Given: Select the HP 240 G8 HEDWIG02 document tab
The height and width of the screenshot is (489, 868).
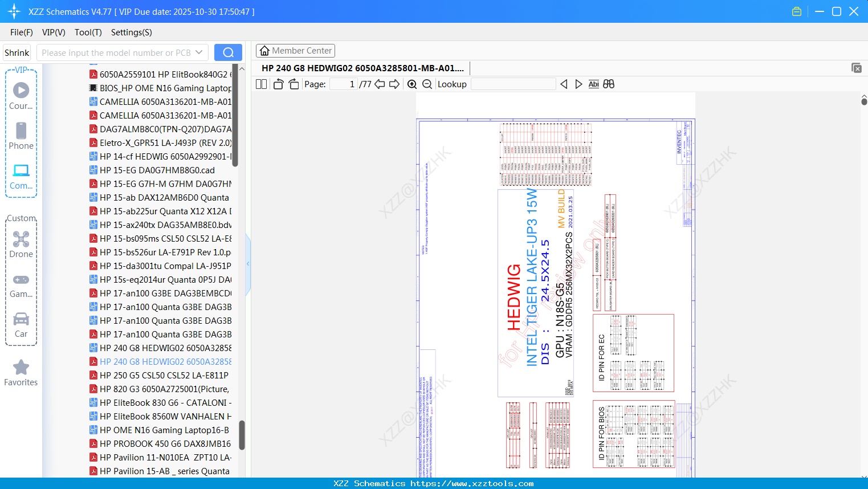Looking at the screenshot, I should (362, 68).
